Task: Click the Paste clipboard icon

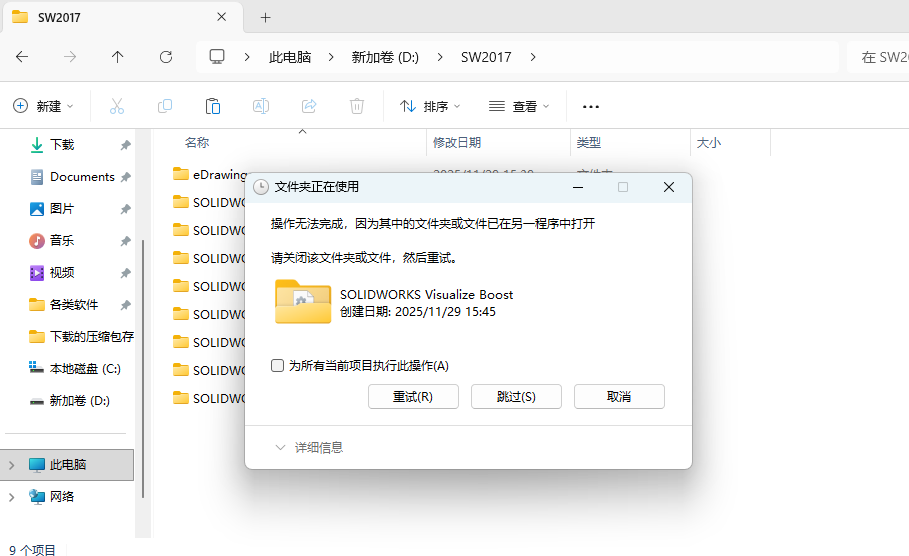Action: point(213,106)
